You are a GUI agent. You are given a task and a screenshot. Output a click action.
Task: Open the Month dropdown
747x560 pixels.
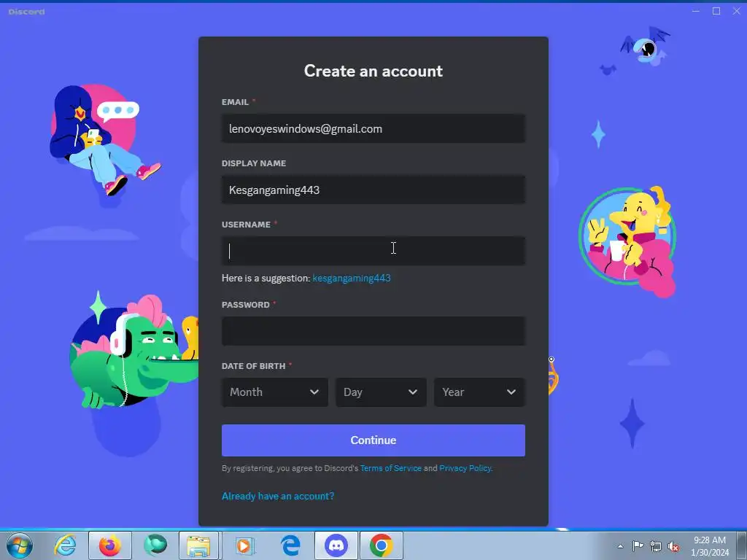(x=275, y=392)
